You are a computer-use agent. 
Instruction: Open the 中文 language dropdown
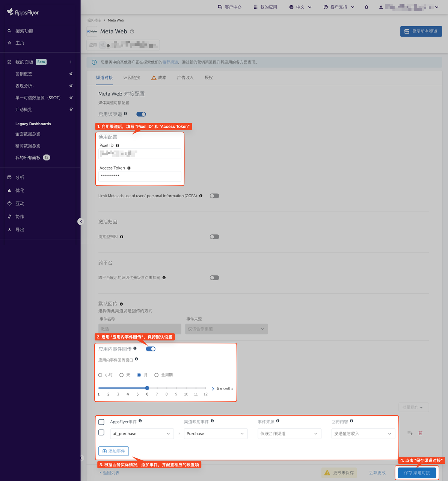click(300, 7)
